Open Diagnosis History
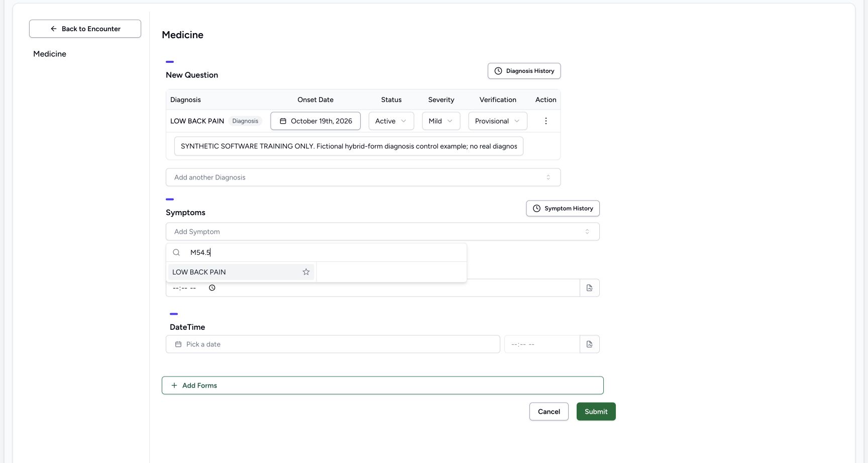The width and height of the screenshot is (868, 463). coord(524,71)
